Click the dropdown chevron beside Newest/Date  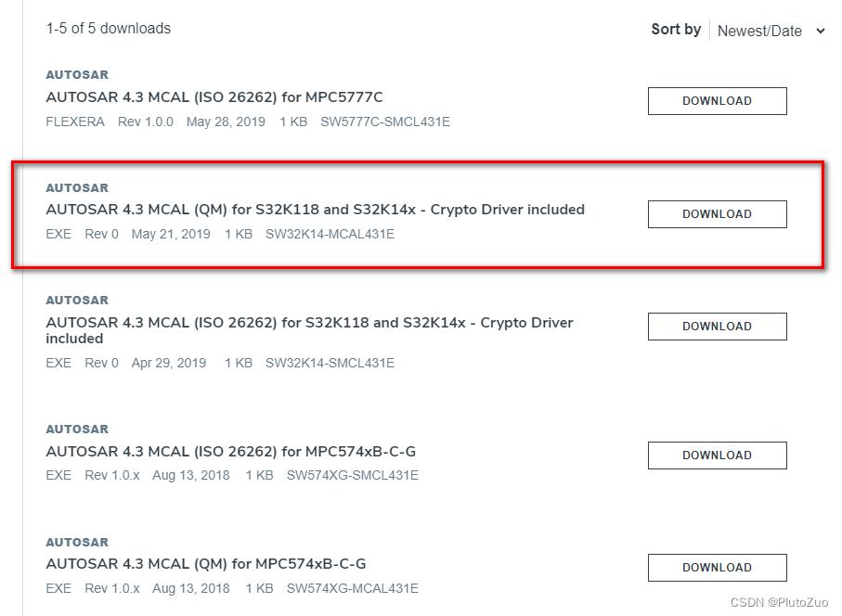[820, 32]
